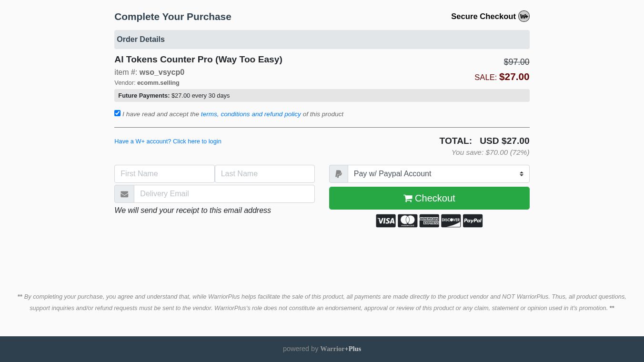Image resolution: width=644 pixels, height=362 pixels.
Task: Uncheck the terms and conditions acceptance box
Action: [117, 113]
